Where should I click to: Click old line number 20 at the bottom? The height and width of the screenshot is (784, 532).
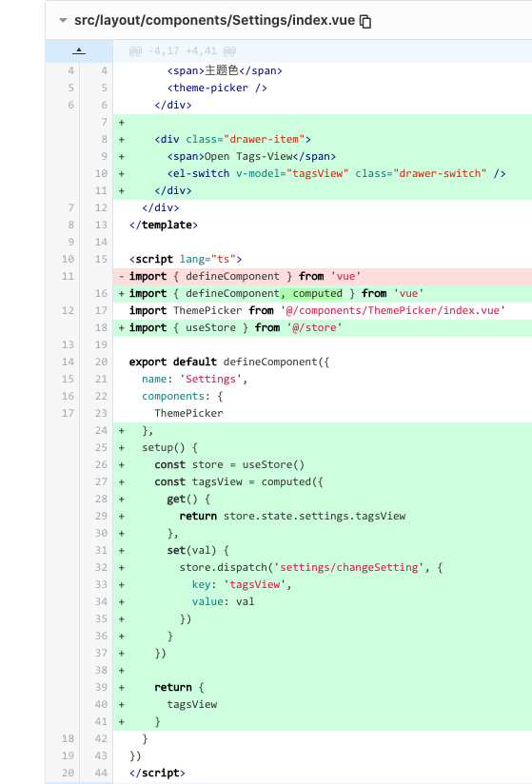(68, 773)
